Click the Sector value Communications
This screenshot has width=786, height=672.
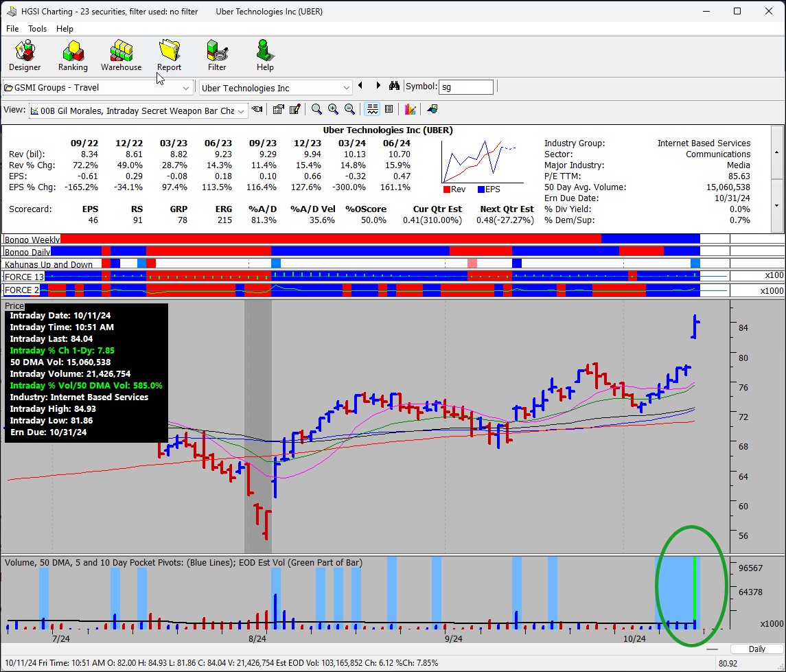click(718, 154)
